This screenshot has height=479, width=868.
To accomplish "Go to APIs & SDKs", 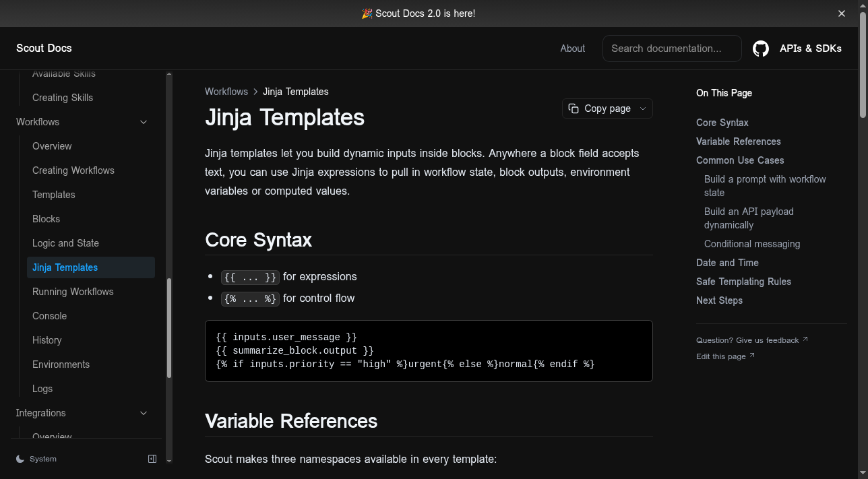I will [x=811, y=49].
